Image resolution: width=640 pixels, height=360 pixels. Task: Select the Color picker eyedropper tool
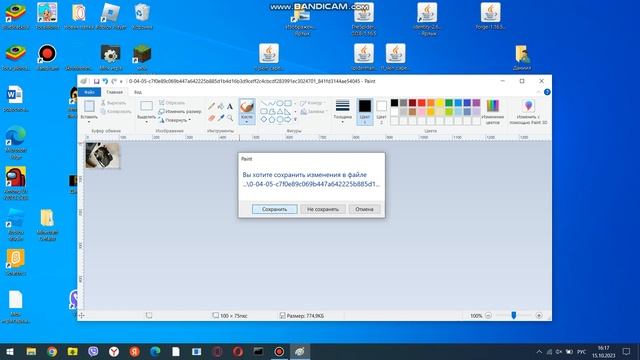click(x=221, y=118)
